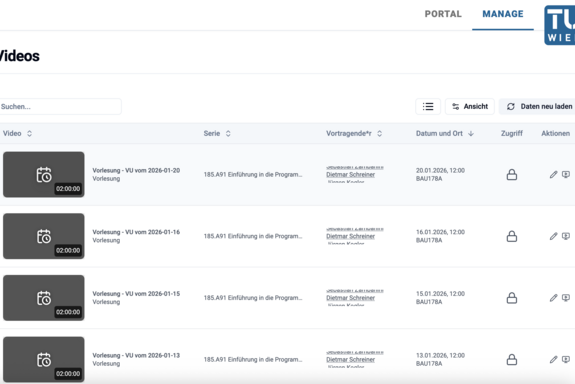Click the lock icon for 16.01.2026 lecture
The image size is (575, 384).
tap(512, 236)
